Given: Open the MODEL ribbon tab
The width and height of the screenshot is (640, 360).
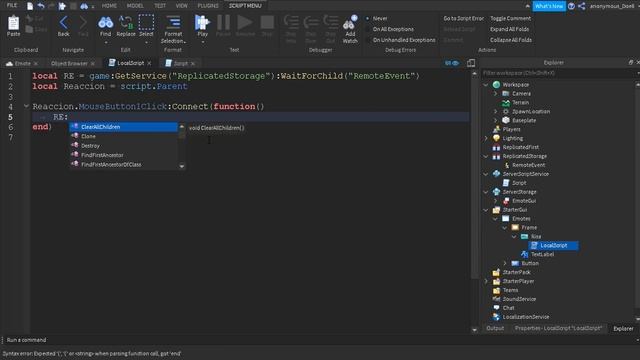Looking at the screenshot, I should coord(135,6).
